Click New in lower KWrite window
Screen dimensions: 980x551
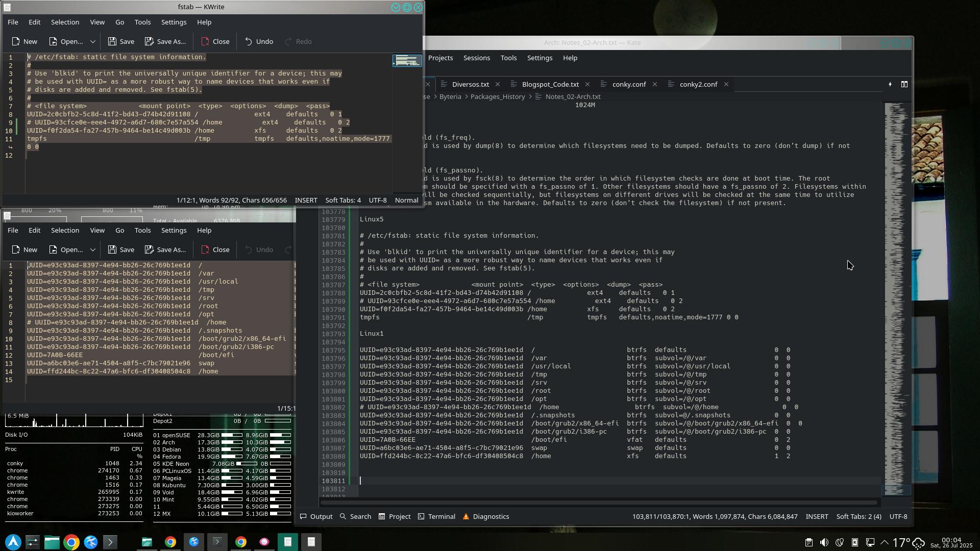click(24, 249)
